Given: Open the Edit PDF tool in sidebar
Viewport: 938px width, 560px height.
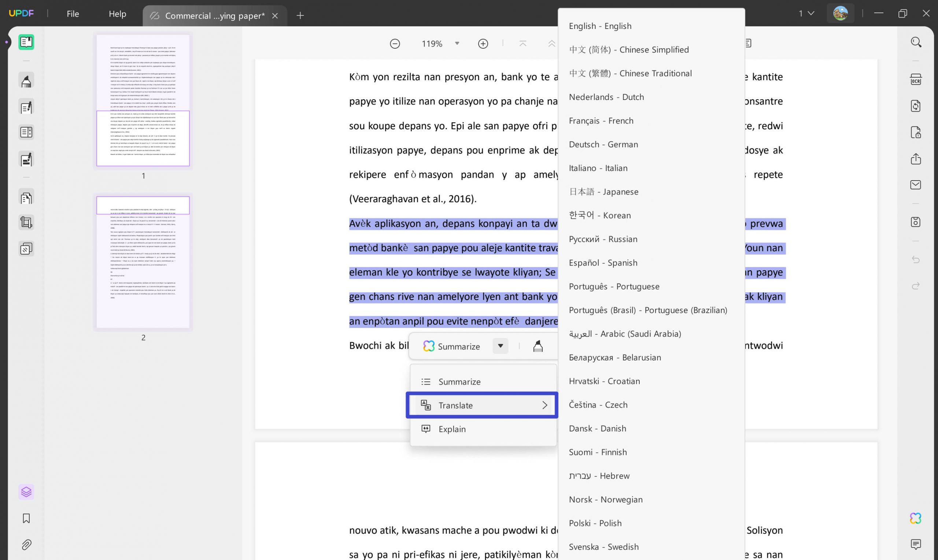Looking at the screenshot, I should coord(26,107).
